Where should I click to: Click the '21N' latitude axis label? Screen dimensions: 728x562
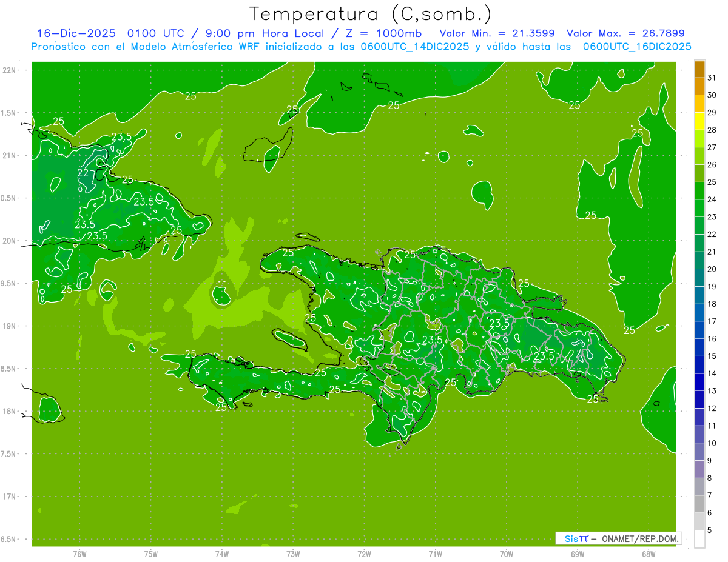coord(10,156)
